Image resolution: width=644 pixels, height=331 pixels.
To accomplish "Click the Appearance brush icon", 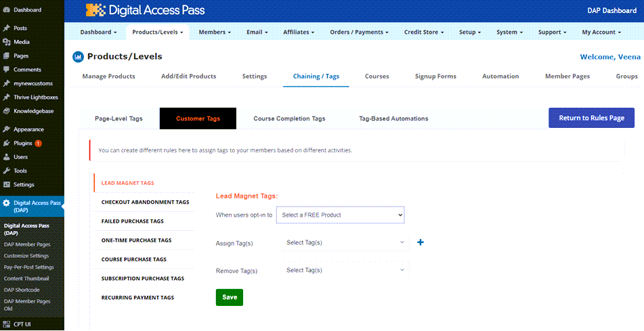I will coord(6,129).
